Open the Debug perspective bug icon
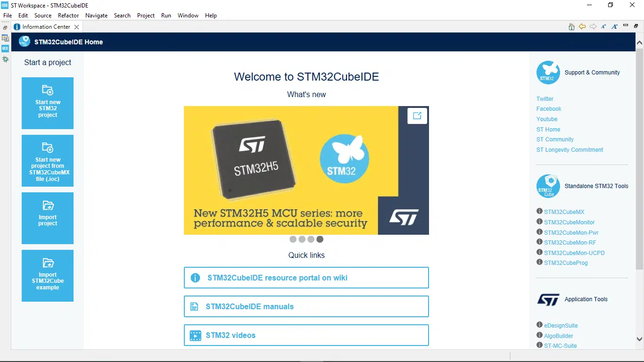This screenshot has width=644, height=362. [x=5, y=59]
